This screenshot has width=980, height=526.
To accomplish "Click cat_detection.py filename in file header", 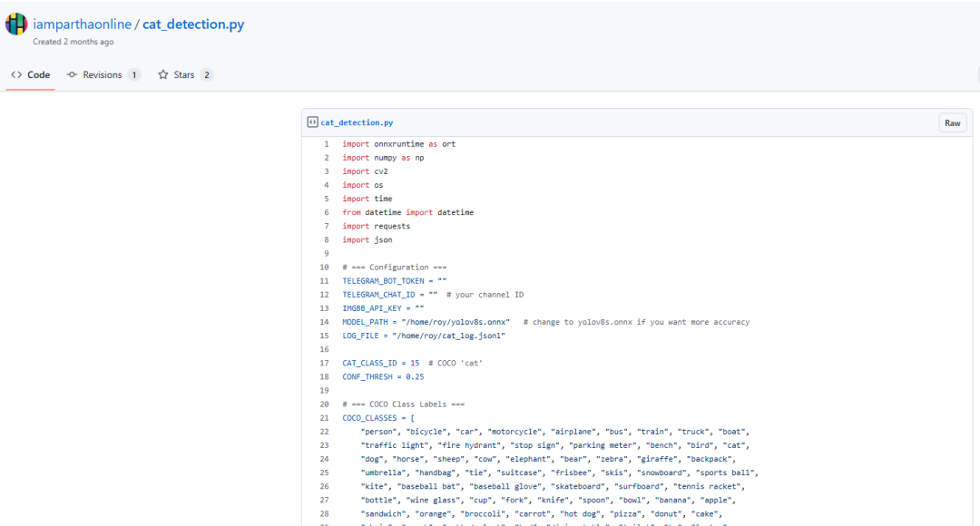I will 357,122.
